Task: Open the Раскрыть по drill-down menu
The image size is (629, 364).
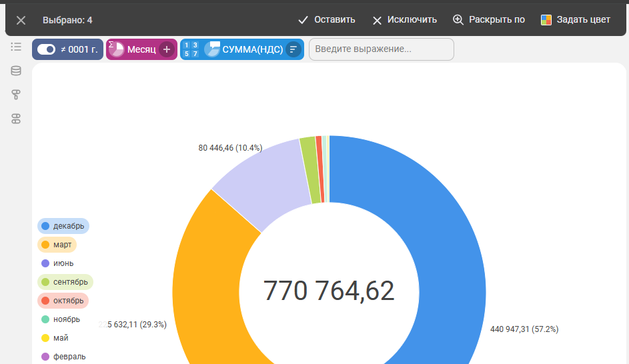Action: 488,20
